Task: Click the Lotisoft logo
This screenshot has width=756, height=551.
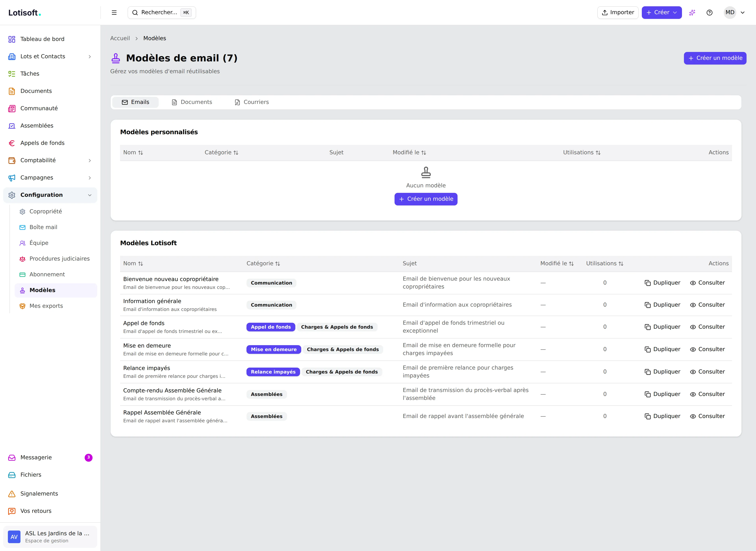Action: (x=24, y=13)
